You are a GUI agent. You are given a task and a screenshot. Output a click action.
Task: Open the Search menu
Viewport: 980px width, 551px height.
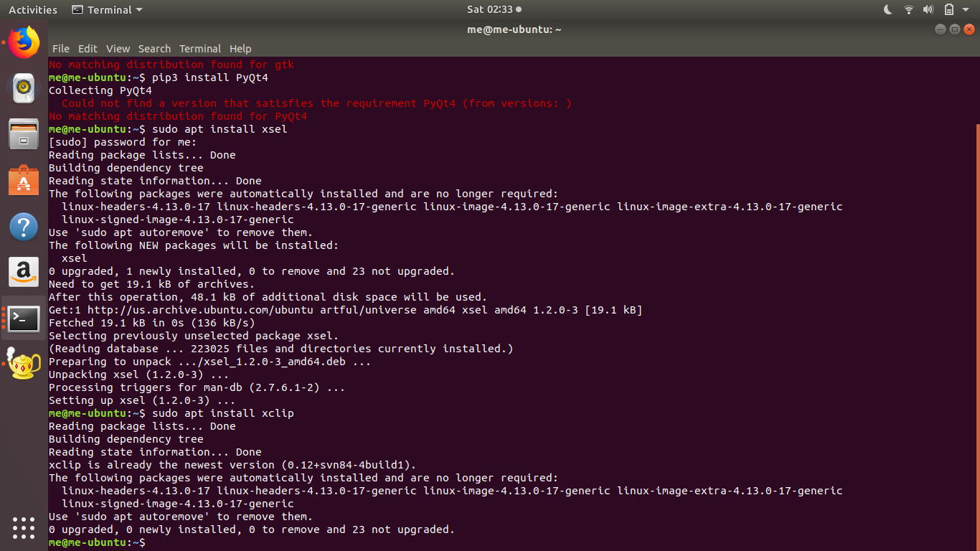pos(154,49)
